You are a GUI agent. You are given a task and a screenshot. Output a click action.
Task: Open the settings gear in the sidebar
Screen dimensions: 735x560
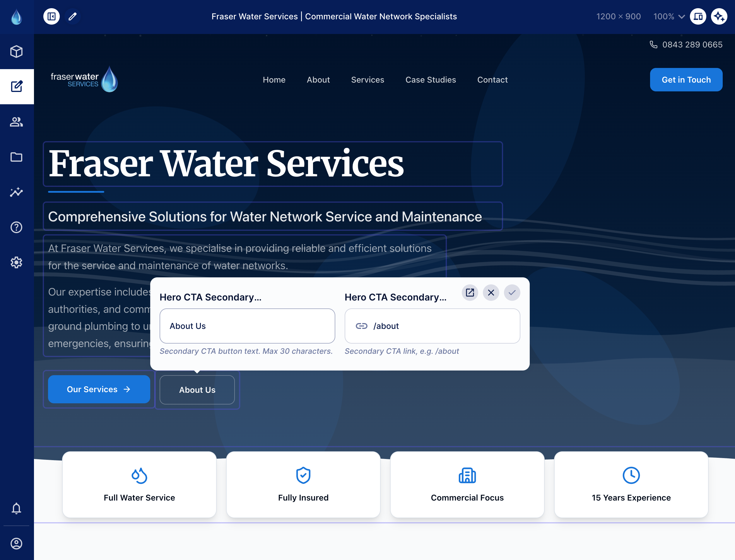[x=16, y=262]
